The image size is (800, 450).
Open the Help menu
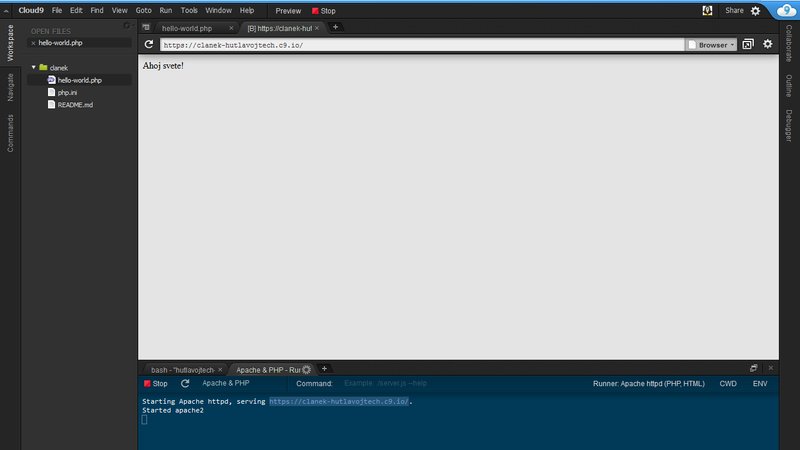(x=247, y=10)
